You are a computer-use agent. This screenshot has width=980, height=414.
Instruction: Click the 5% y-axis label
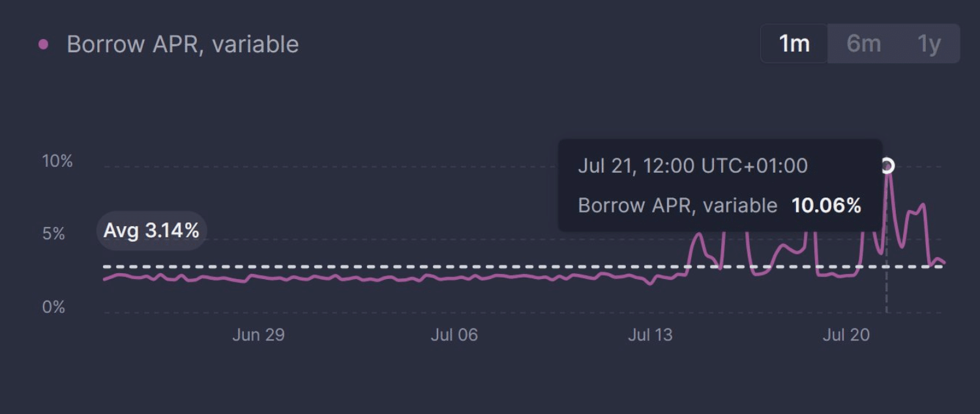[x=53, y=234]
